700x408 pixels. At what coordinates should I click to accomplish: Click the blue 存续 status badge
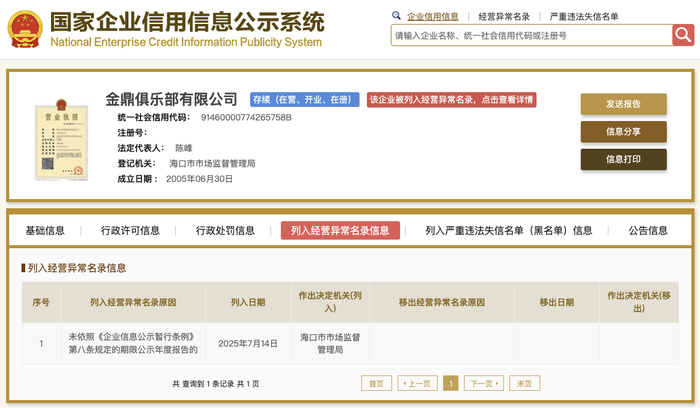(304, 100)
